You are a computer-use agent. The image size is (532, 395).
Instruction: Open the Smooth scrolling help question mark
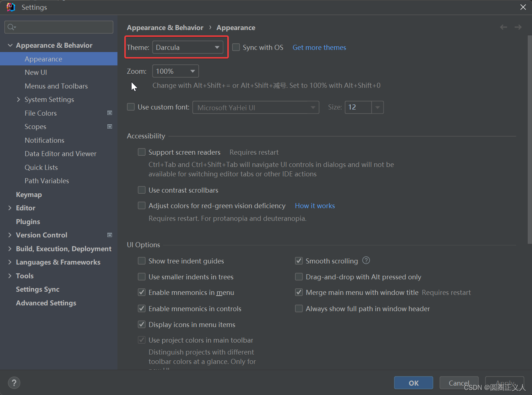pyautogui.click(x=366, y=261)
